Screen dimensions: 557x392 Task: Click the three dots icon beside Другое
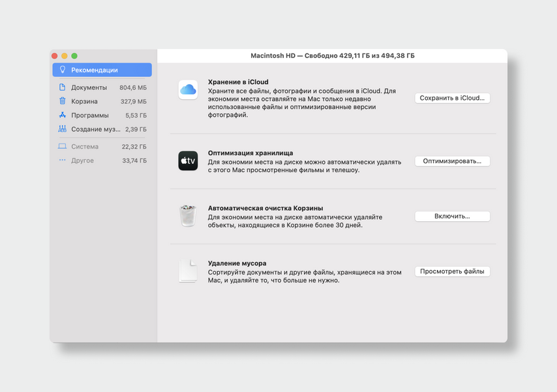(x=62, y=160)
